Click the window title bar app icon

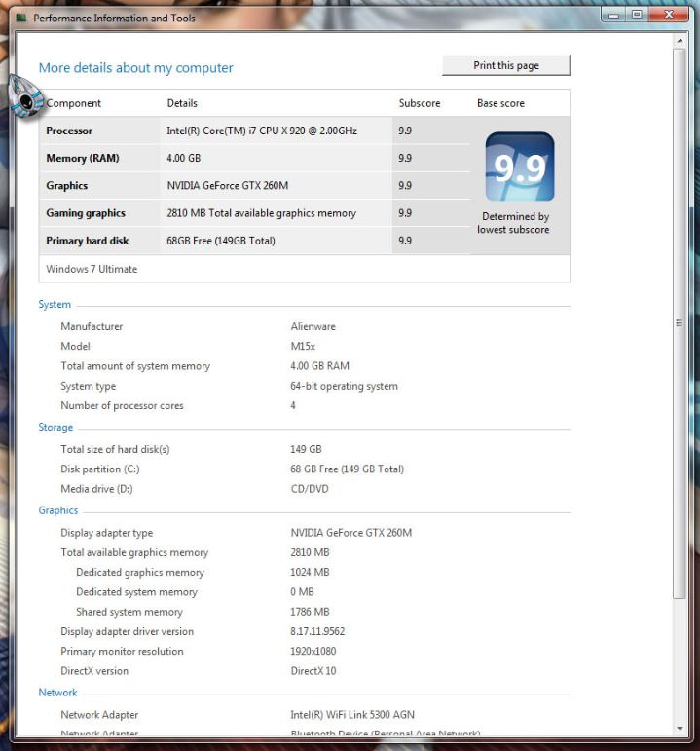[x=21, y=19]
